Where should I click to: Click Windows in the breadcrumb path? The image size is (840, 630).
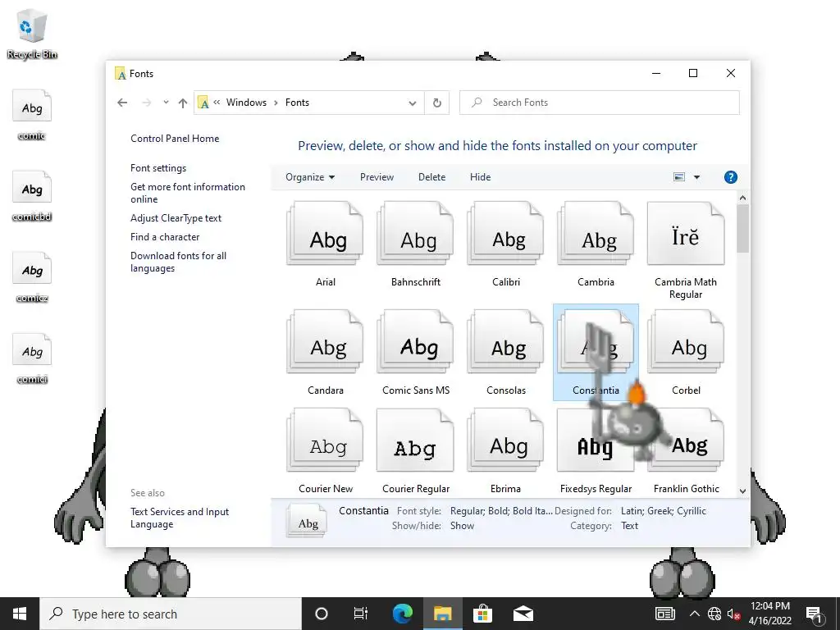pyautogui.click(x=246, y=103)
